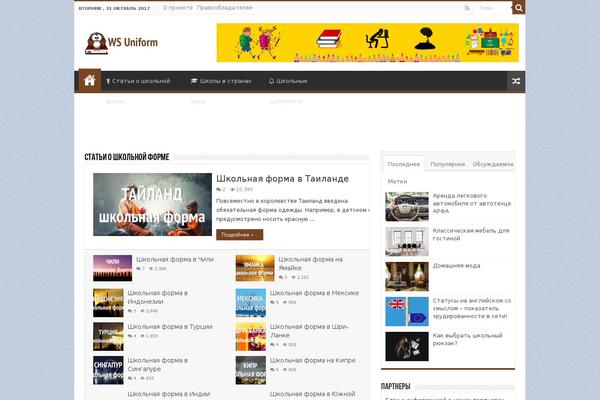
Task: Click the school backpack post thumbnail
Action: tap(407, 346)
